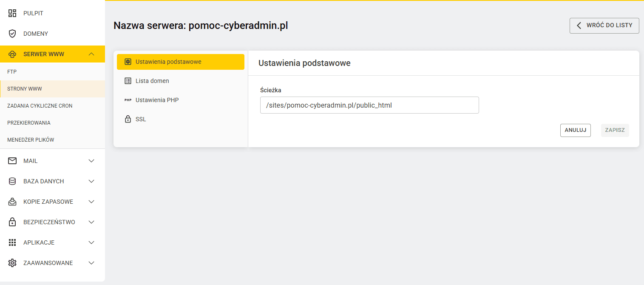Open the SSL settings tab
This screenshot has width=644, height=285.
click(181, 119)
